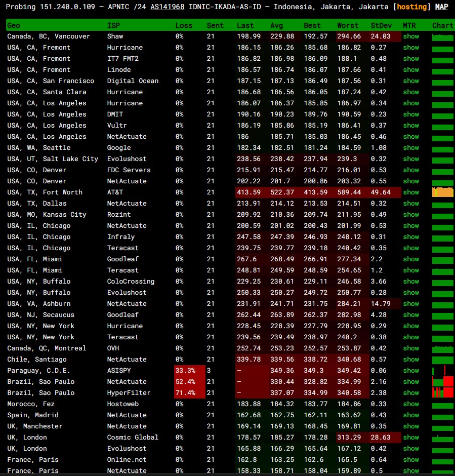Show MTR for Santa Clara Hurricane row
The width and height of the screenshot is (455, 476).
[x=410, y=92]
